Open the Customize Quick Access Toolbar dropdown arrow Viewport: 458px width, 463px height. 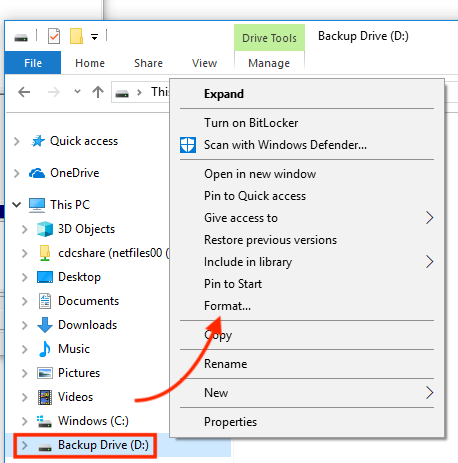pyautogui.click(x=95, y=37)
